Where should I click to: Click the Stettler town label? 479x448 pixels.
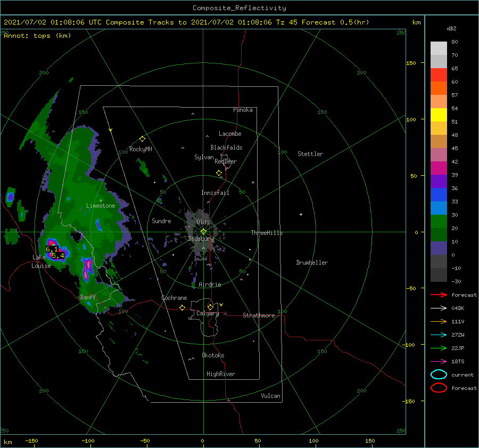click(310, 154)
